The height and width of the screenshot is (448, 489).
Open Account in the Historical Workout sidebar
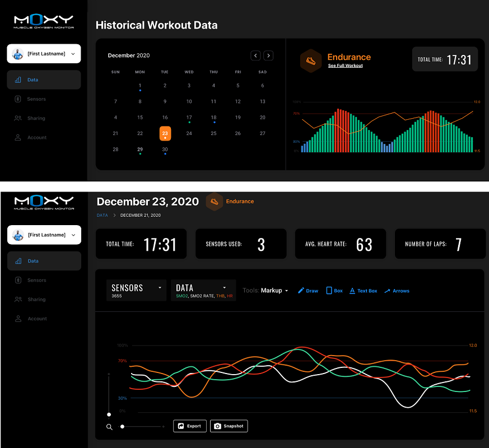[37, 137]
